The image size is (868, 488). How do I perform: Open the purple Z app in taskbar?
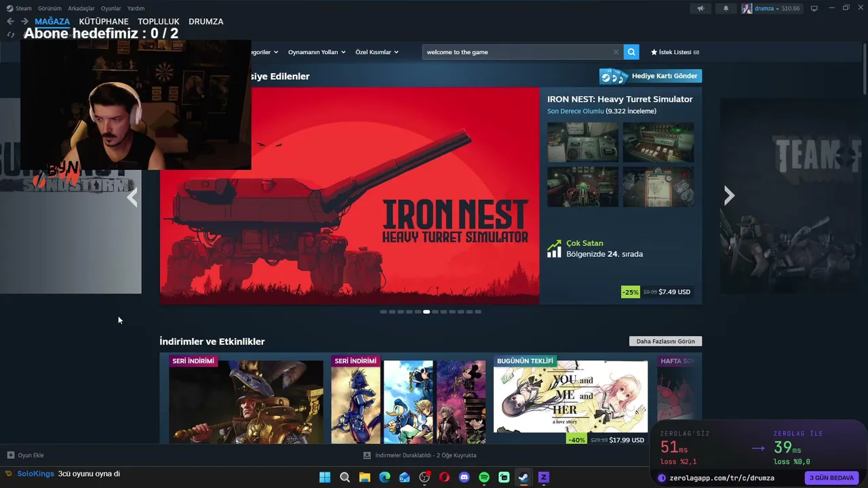[543, 477]
